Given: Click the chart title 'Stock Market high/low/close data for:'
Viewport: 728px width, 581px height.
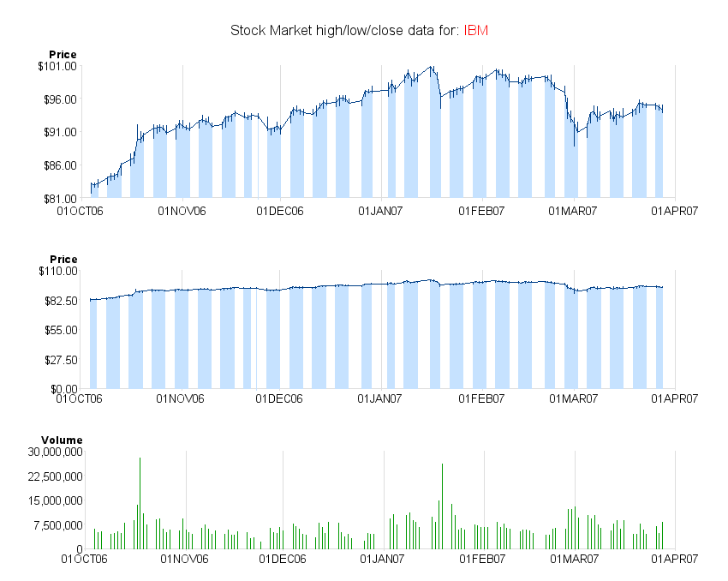Looking at the screenshot, I should (345, 31).
